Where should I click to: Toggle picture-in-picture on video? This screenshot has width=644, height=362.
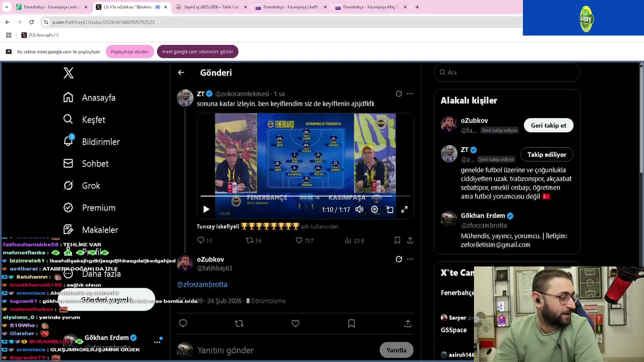click(x=389, y=209)
